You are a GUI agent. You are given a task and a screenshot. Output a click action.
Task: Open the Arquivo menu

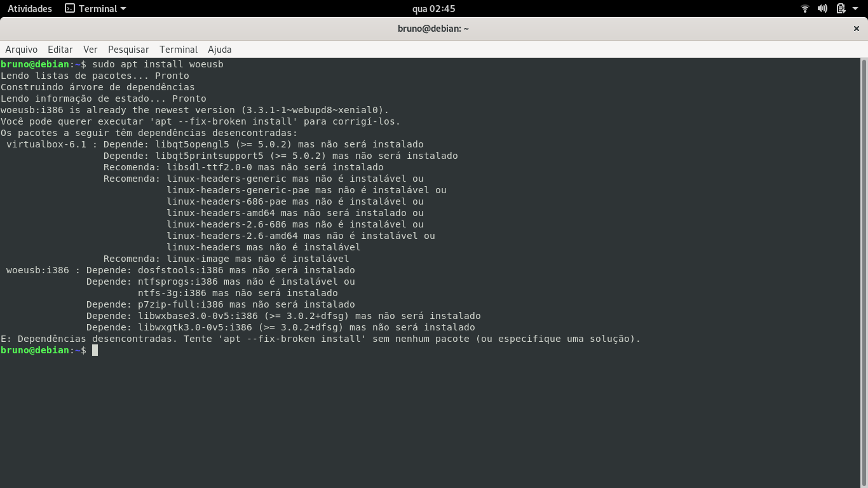coord(22,50)
